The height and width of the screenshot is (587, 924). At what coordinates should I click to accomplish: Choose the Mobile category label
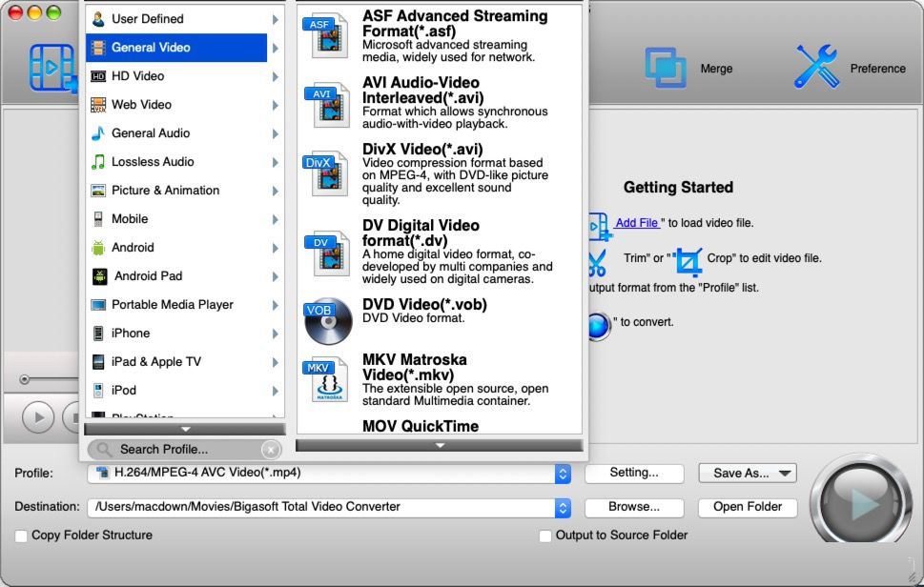tap(130, 219)
